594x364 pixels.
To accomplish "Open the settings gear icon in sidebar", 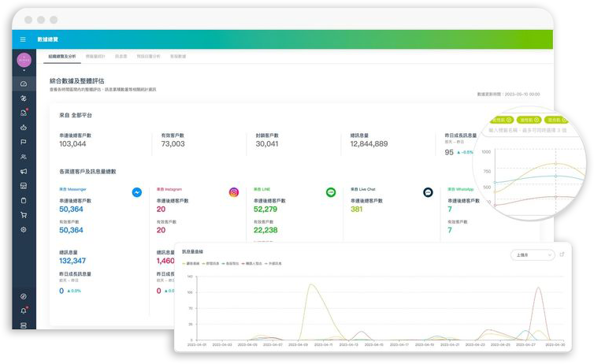I will tap(24, 229).
